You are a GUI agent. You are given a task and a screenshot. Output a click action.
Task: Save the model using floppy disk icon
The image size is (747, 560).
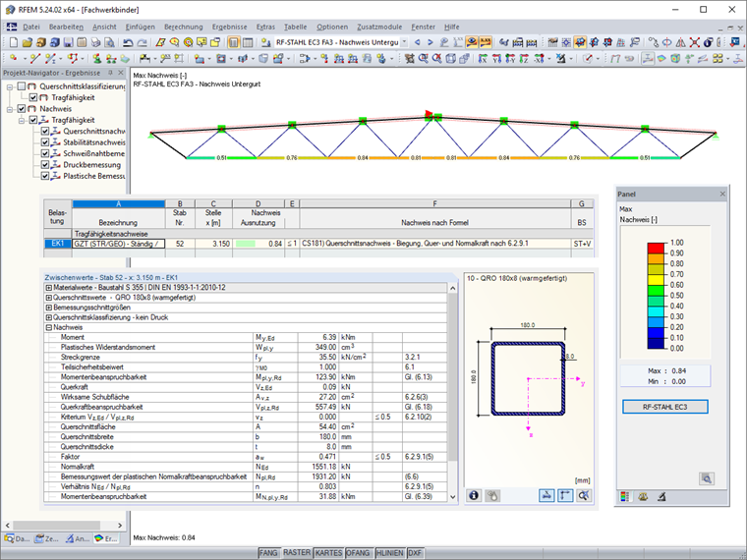(68, 42)
